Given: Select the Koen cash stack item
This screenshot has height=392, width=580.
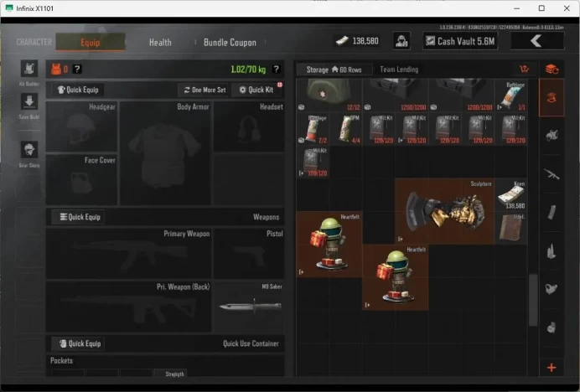Looking at the screenshot, I should click(510, 194).
